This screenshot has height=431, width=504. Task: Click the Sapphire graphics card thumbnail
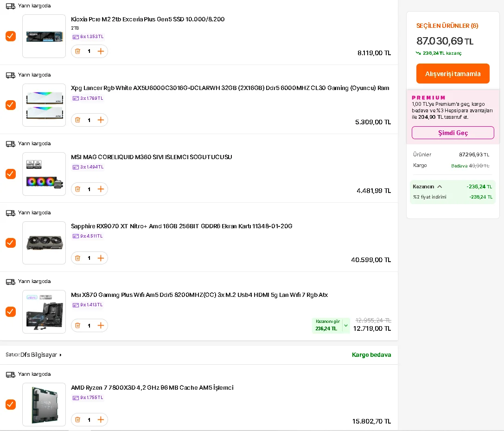pos(44,243)
